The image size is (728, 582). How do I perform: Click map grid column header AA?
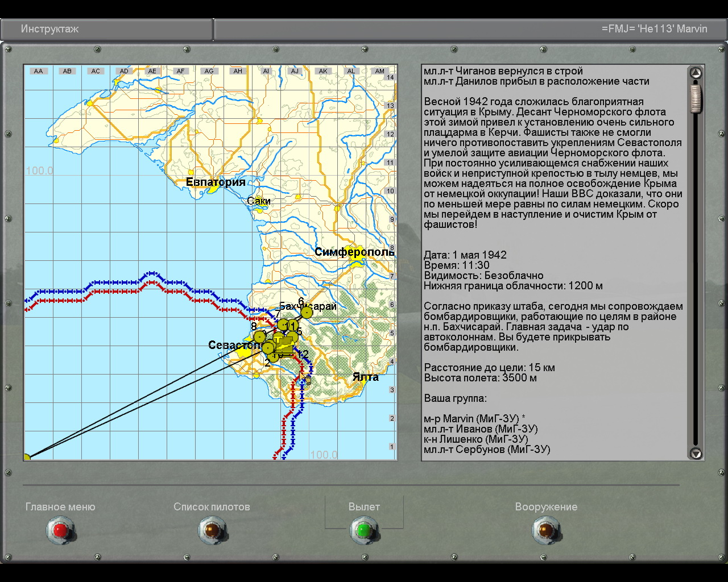(38, 71)
